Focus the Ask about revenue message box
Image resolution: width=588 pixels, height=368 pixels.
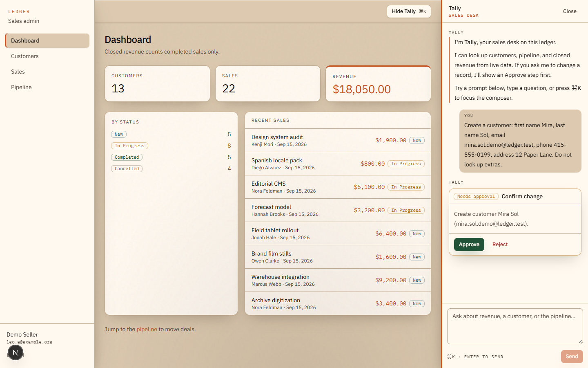[515, 326]
